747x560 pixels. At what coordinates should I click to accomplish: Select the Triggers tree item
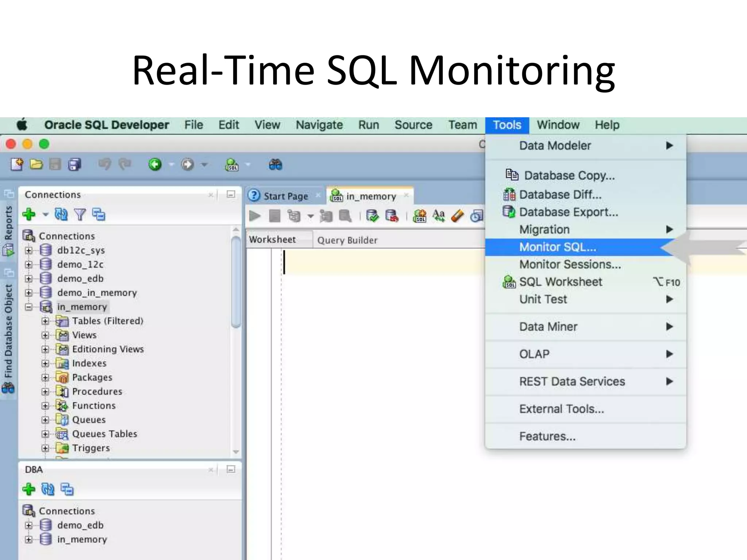[x=91, y=448]
